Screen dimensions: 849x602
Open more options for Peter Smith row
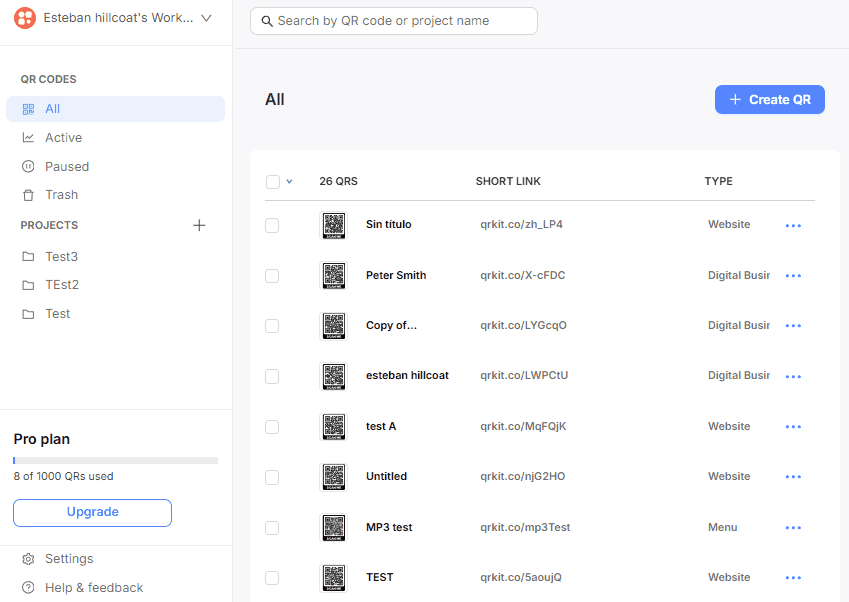793,276
